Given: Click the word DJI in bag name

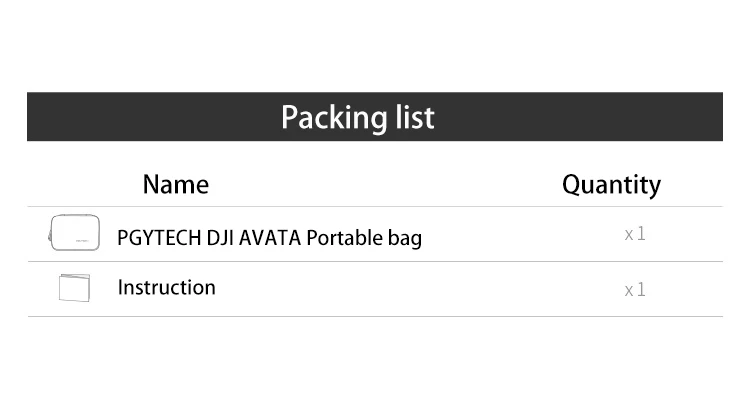Looking at the screenshot, I should tap(222, 238).
